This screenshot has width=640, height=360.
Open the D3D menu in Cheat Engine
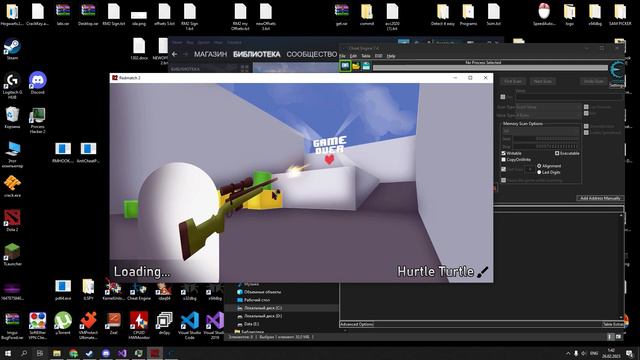click(378, 56)
